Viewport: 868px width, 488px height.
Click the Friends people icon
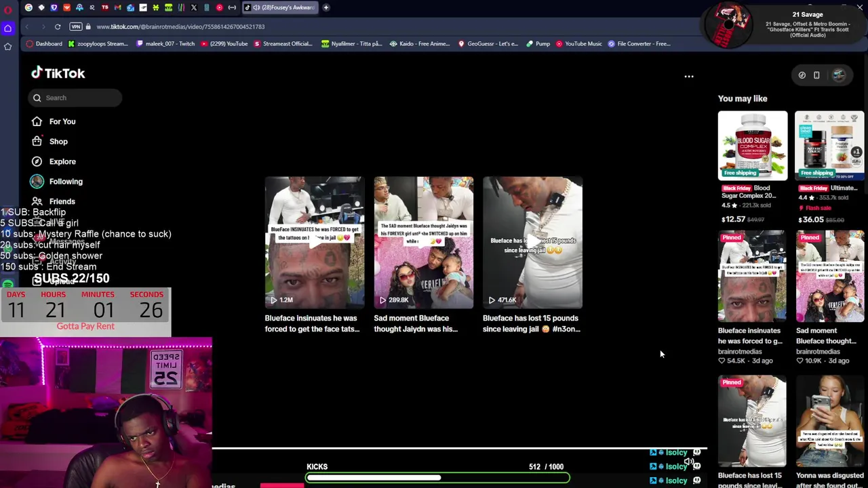(37, 201)
